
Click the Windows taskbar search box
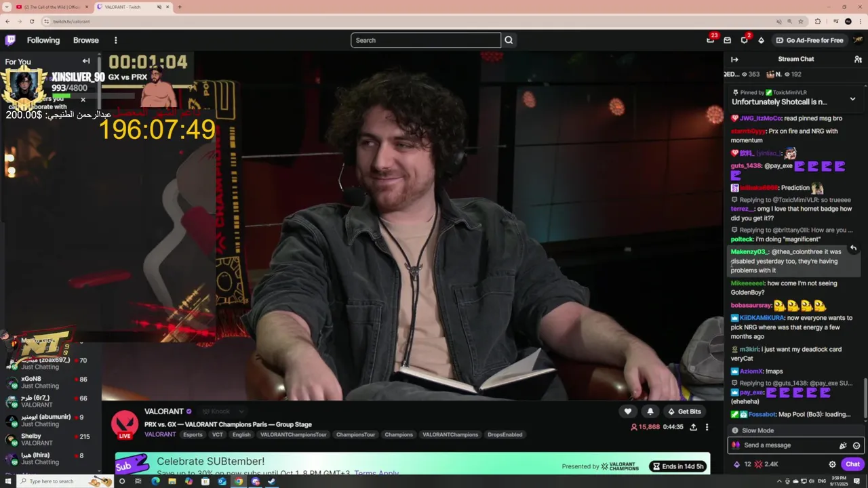(x=64, y=481)
